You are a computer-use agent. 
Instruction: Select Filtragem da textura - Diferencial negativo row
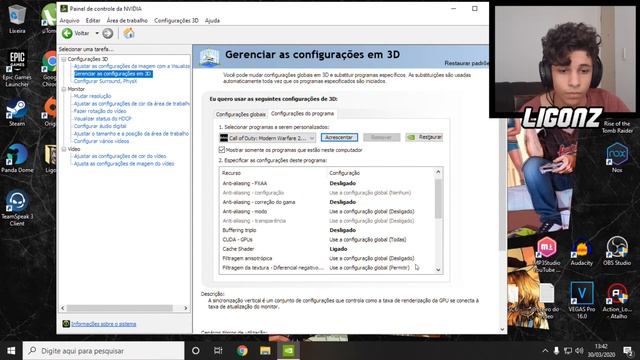[327, 268]
